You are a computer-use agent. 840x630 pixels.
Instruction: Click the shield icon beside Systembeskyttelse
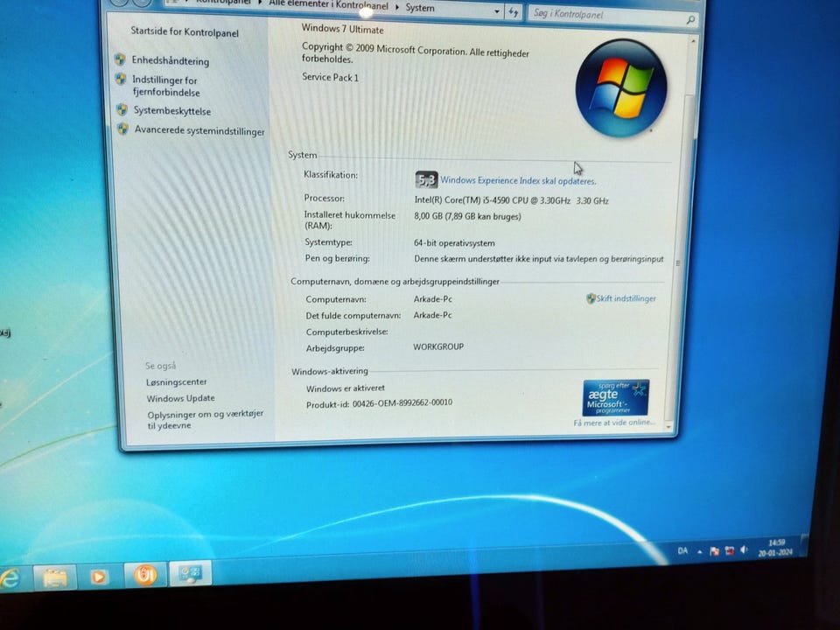click(122, 110)
